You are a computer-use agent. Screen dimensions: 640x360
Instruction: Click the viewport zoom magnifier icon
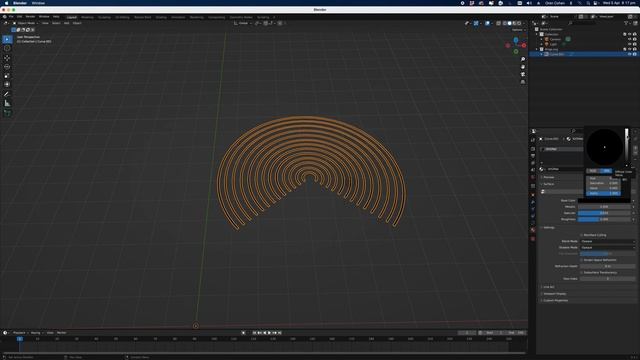coord(523,59)
